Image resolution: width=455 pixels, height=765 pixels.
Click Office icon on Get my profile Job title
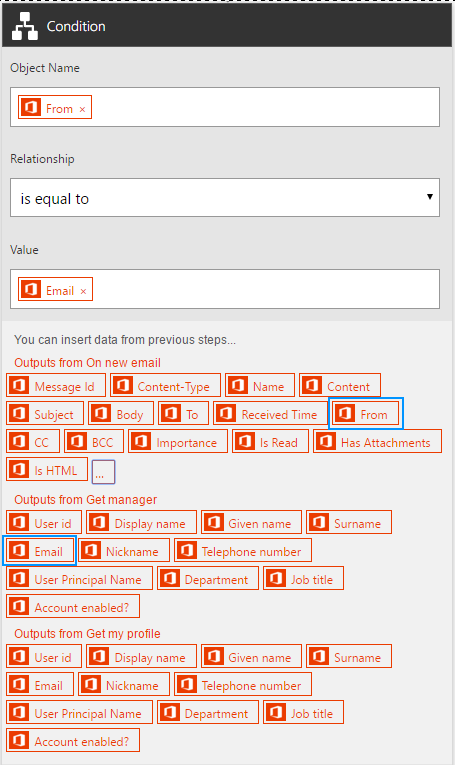pyautogui.click(x=276, y=713)
